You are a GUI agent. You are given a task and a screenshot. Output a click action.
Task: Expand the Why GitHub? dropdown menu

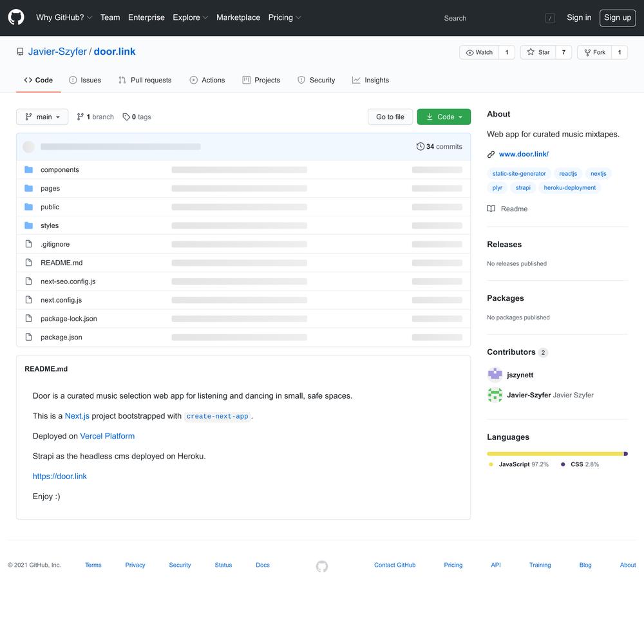coord(64,17)
